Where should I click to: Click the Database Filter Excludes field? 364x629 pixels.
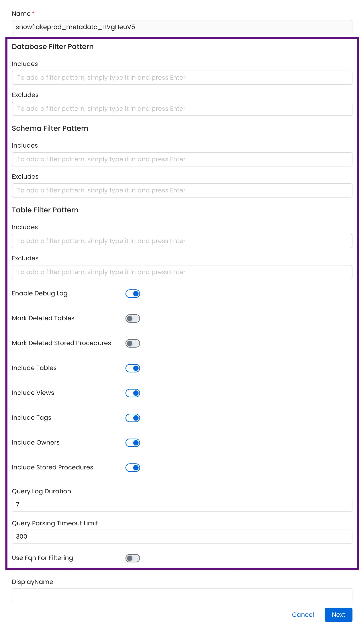(182, 109)
